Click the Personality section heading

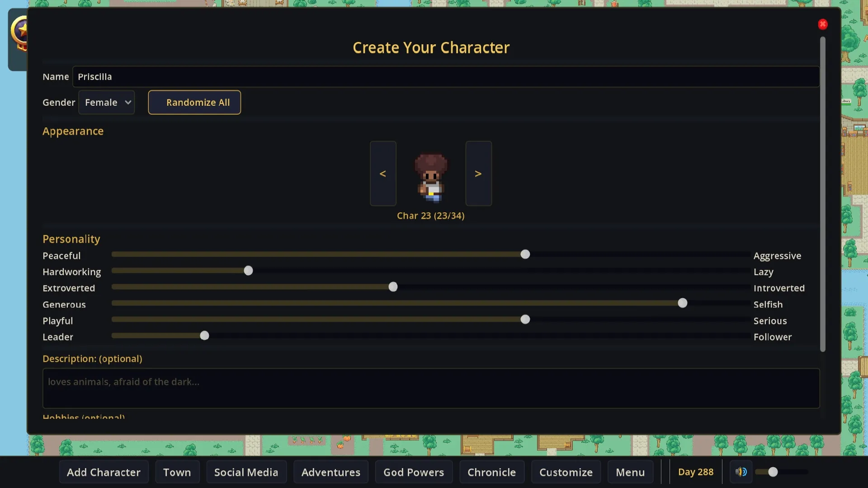click(x=71, y=239)
